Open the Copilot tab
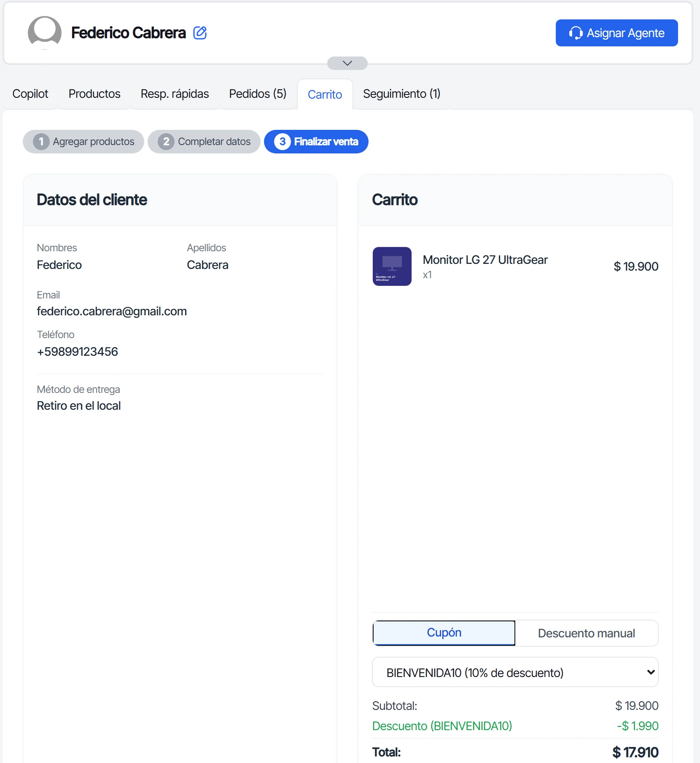Screen dimensions: 700x763 click(x=30, y=94)
